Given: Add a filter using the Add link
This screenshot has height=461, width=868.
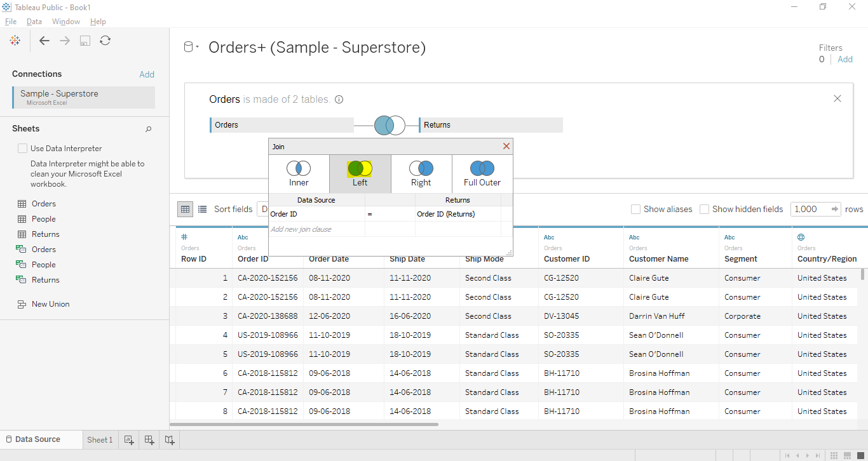Looking at the screenshot, I should [x=845, y=59].
